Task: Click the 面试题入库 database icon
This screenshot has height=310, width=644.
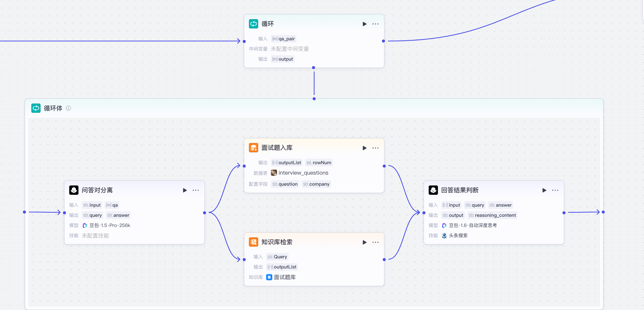Action: (x=253, y=148)
